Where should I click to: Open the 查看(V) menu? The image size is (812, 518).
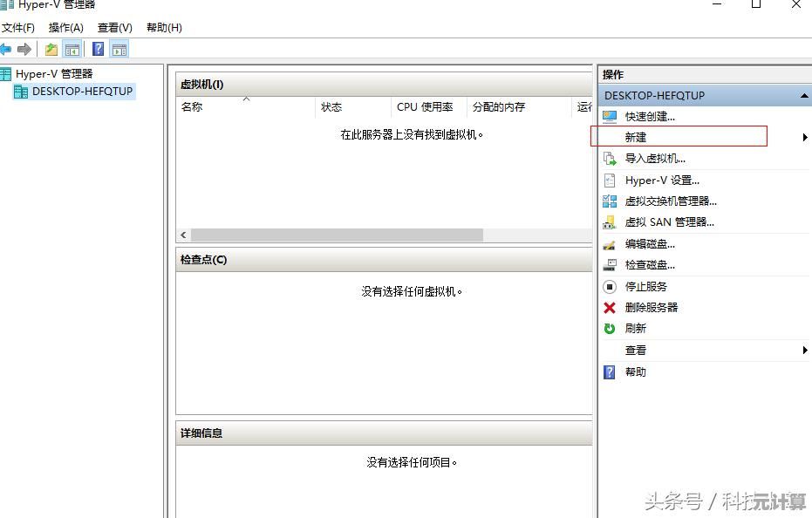[x=115, y=27]
